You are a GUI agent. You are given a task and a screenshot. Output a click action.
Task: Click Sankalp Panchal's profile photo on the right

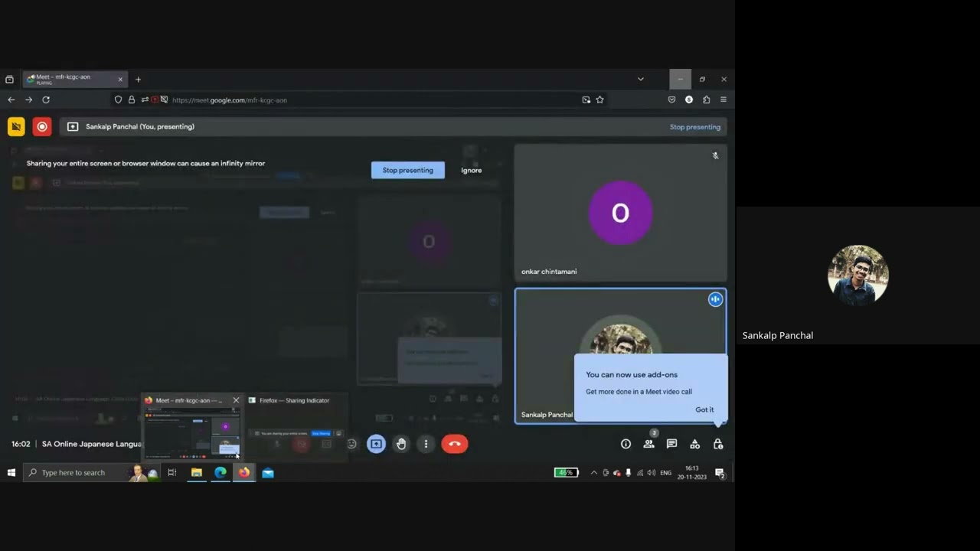point(857,275)
